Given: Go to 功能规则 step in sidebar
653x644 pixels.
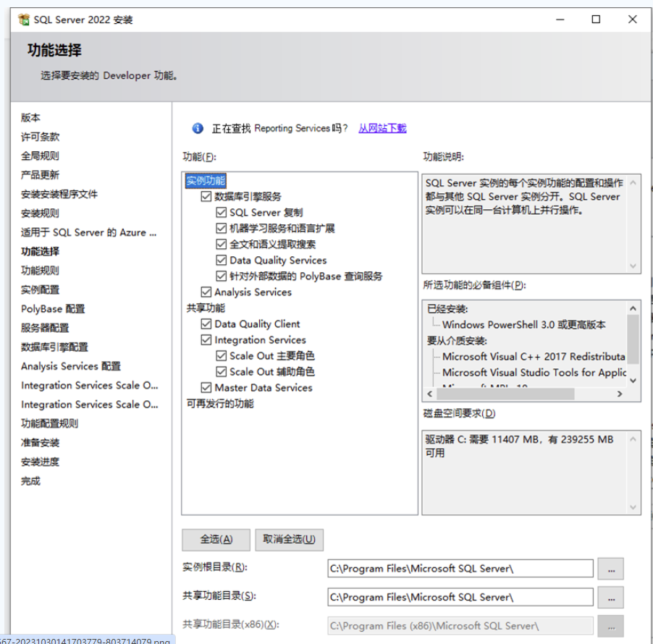Looking at the screenshot, I should pyautogui.click(x=41, y=271).
